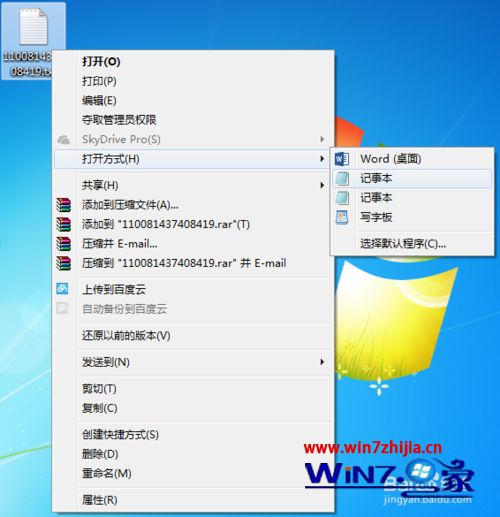
Task: Click the second 记事本 notepad icon
Action: pyautogui.click(x=342, y=198)
